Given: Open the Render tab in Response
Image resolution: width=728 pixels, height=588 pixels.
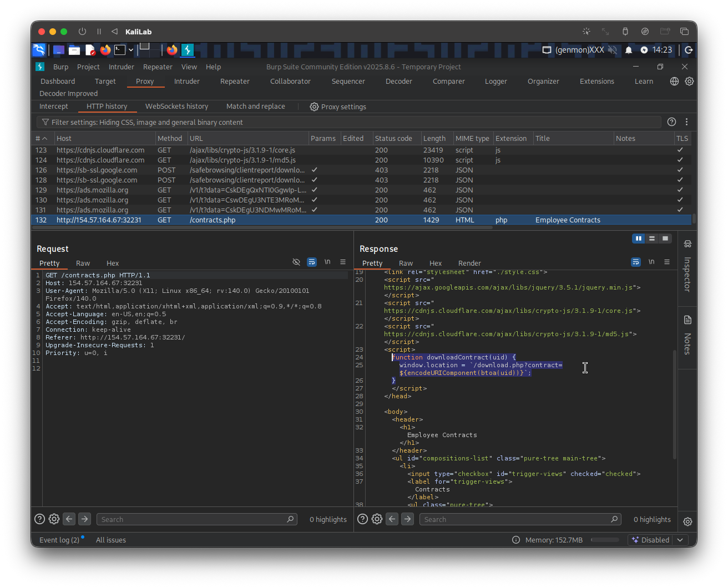Looking at the screenshot, I should coord(469,263).
